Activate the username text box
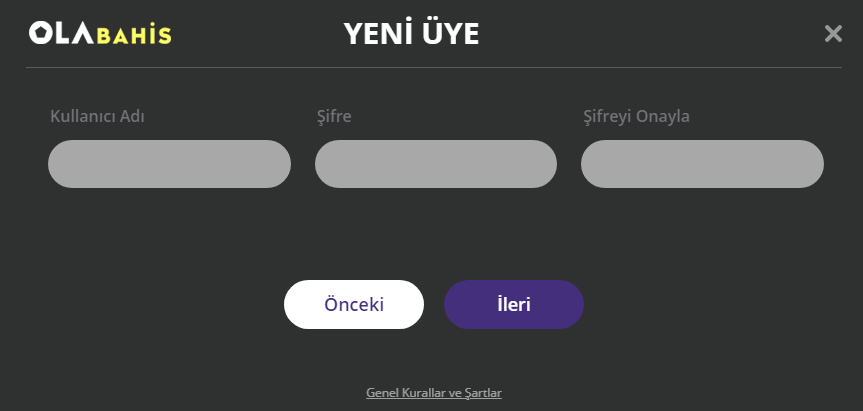863x411 pixels. point(169,164)
